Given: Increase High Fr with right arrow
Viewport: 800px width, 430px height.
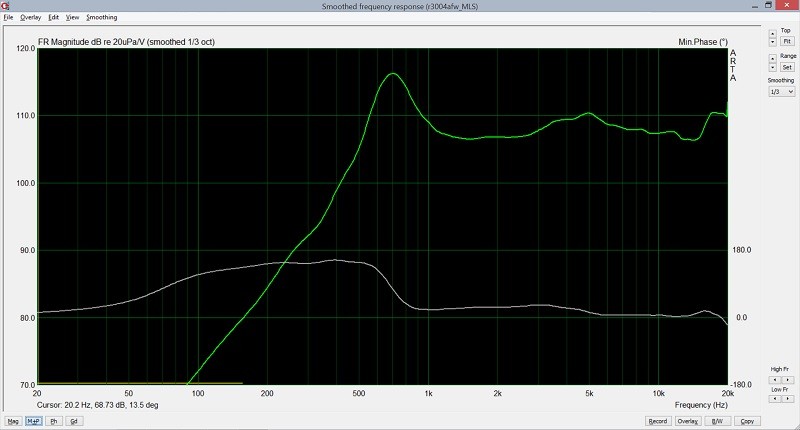Looking at the screenshot, I should tap(788, 380).
